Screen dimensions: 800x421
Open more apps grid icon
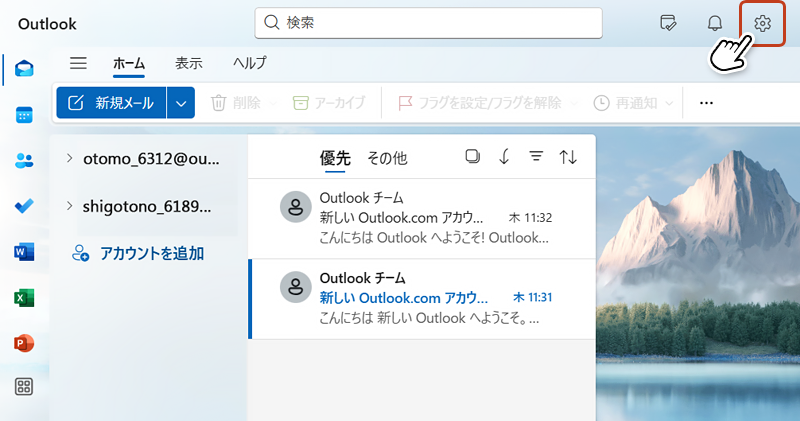[x=24, y=387]
